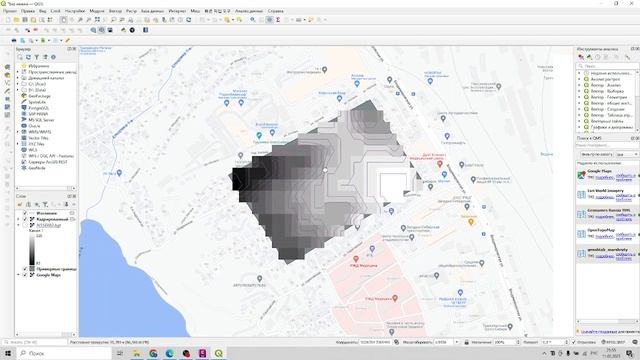Expand the Google Maps layer node
This screenshot has width=640, height=360.
[x=18, y=275]
